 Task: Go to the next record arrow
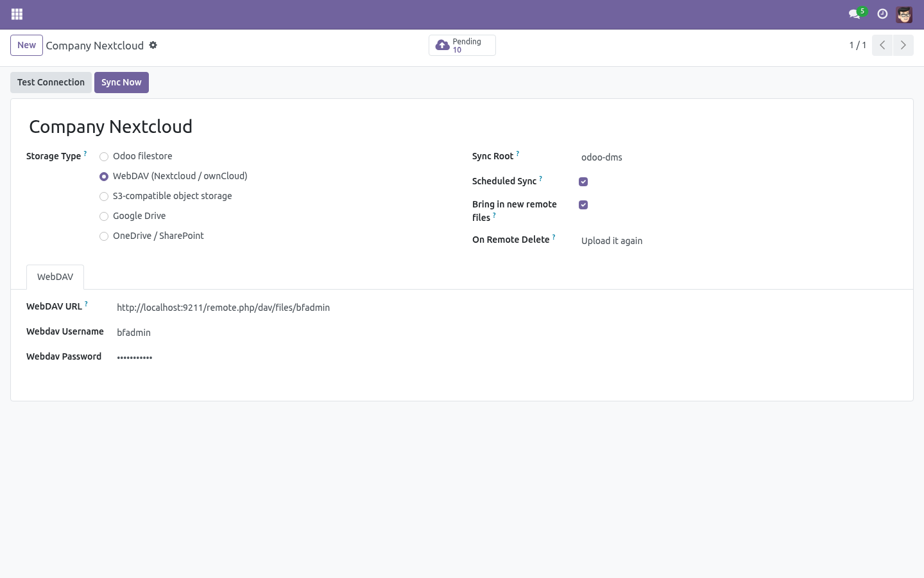coord(903,45)
